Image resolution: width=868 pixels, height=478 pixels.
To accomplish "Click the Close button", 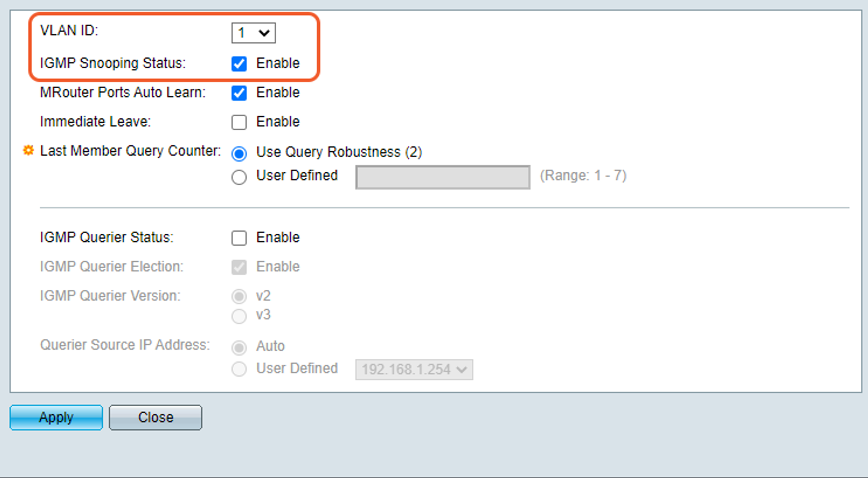I will [156, 417].
